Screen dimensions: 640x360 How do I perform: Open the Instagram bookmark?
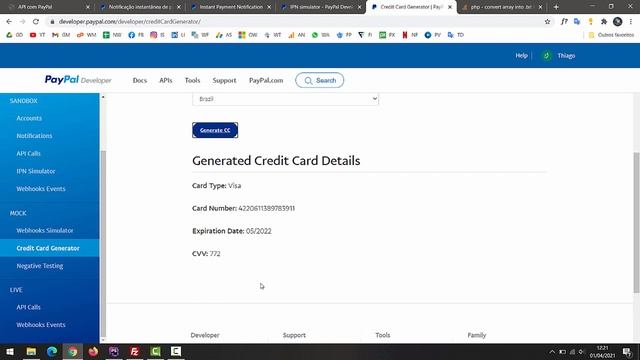(157, 35)
